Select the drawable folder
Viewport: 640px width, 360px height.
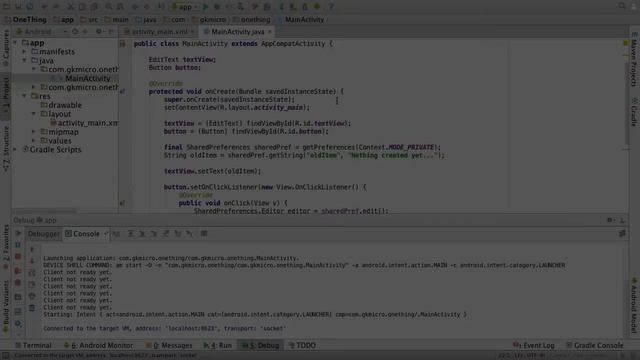(61, 105)
